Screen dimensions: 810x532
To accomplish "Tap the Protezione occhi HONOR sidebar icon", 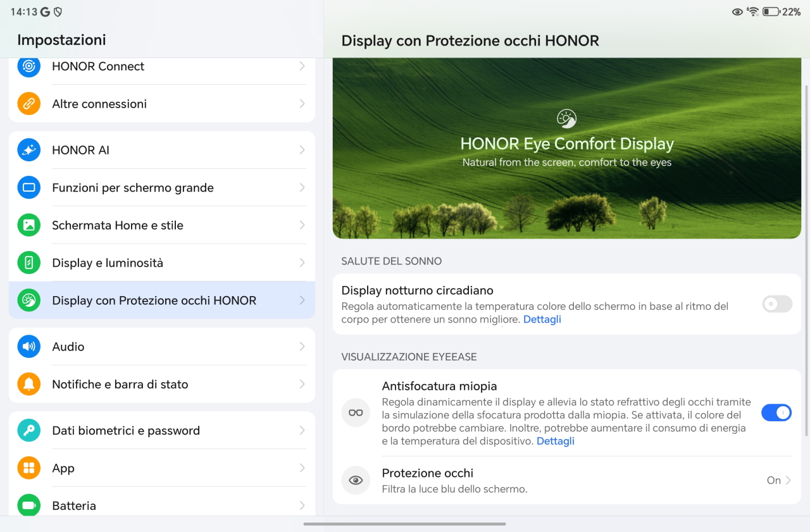I will point(28,300).
